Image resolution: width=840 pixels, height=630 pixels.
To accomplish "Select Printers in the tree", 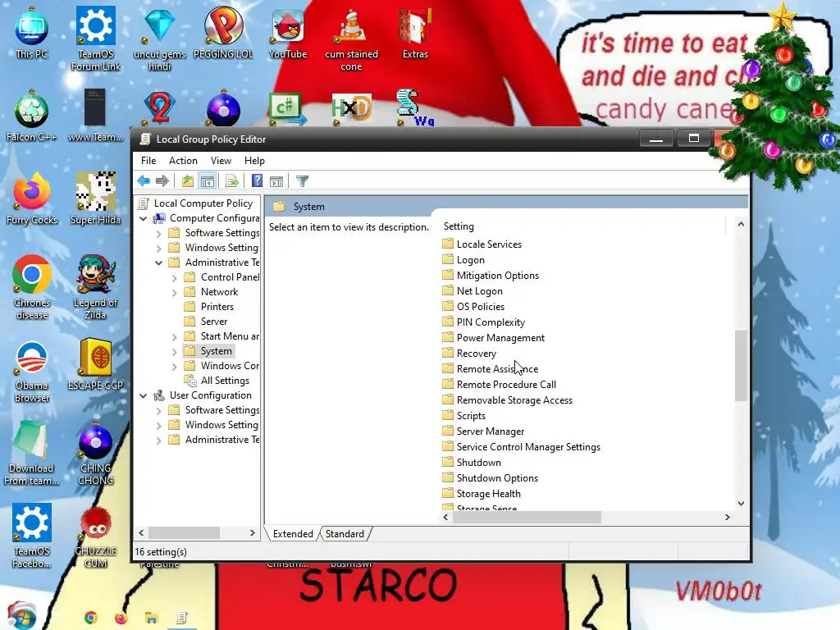I will click(x=217, y=307).
